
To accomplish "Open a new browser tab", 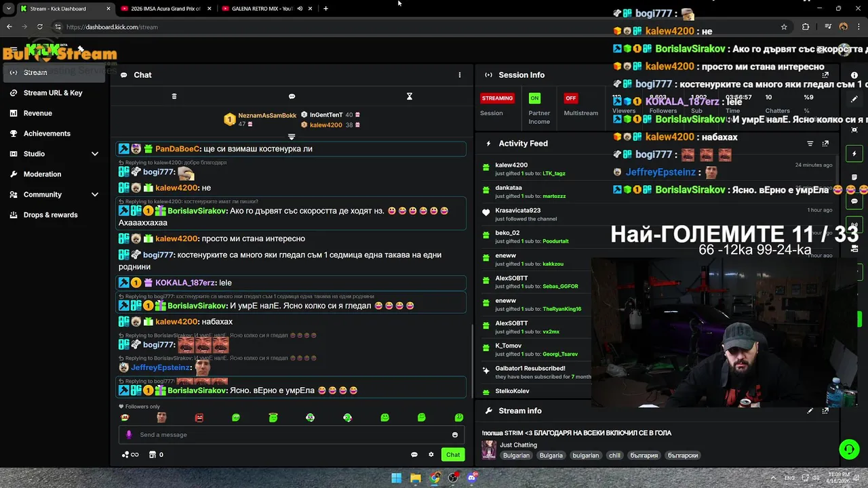I will [x=325, y=9].
